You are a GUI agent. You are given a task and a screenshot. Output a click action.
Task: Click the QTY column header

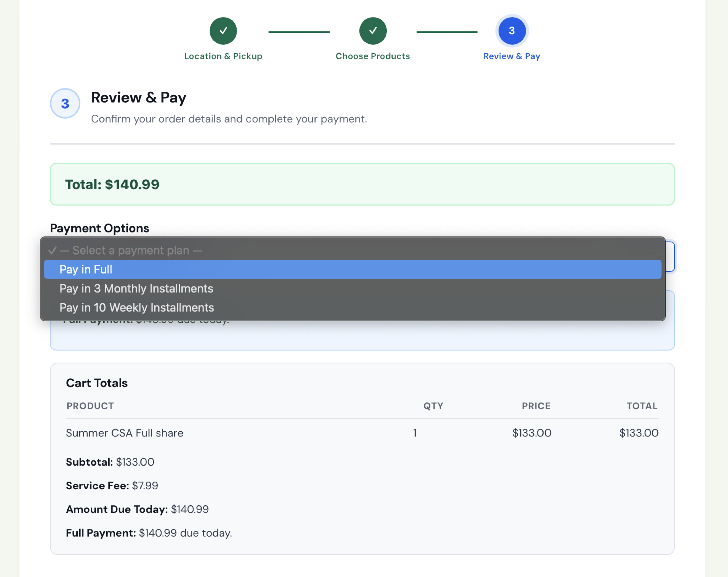click(433, 406)
